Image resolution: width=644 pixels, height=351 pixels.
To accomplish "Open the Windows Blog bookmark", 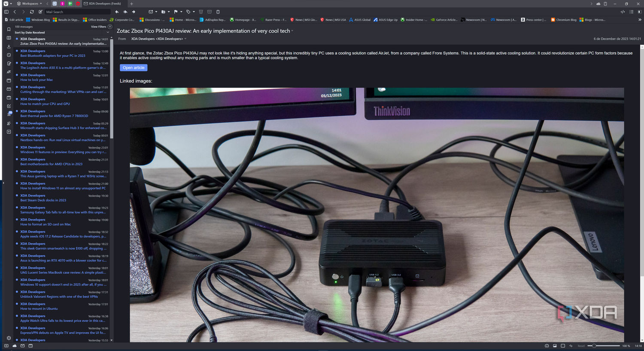I will point(38,20).
